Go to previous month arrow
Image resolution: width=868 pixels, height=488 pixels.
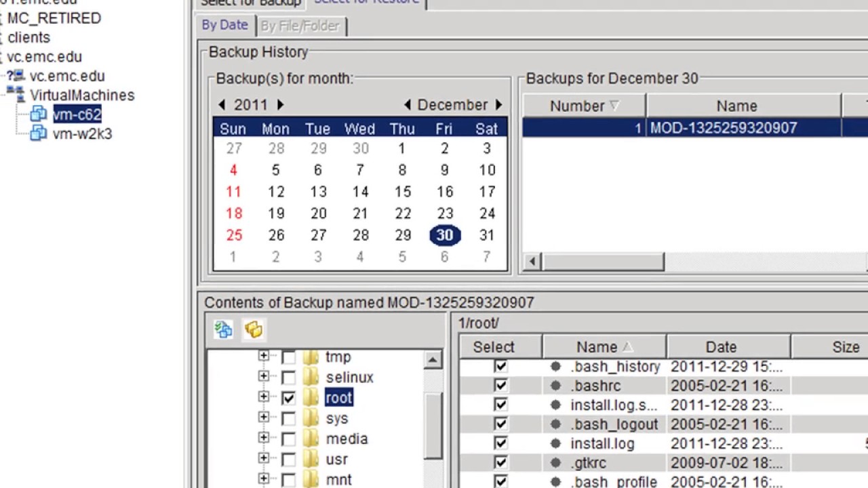[x=407, y=105]
